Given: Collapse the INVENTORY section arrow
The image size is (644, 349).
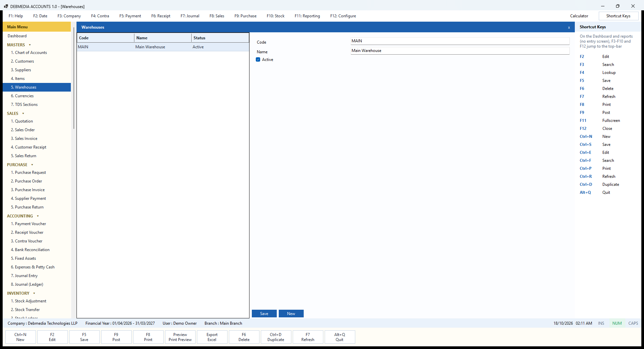Looking at the screenshot, I should pos(34,293).
